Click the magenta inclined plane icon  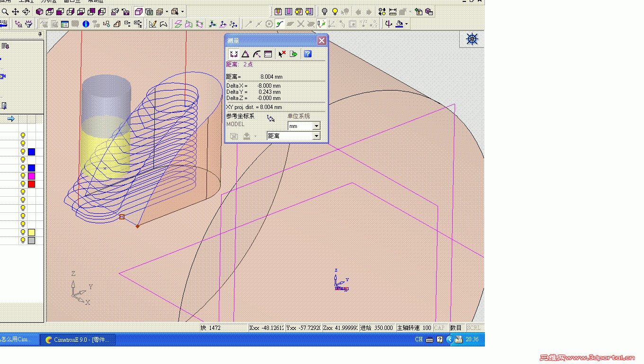[199, 24]
